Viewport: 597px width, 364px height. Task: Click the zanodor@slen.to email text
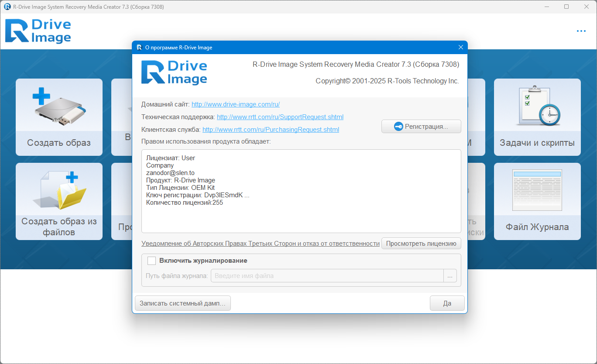tap(170, 173)
